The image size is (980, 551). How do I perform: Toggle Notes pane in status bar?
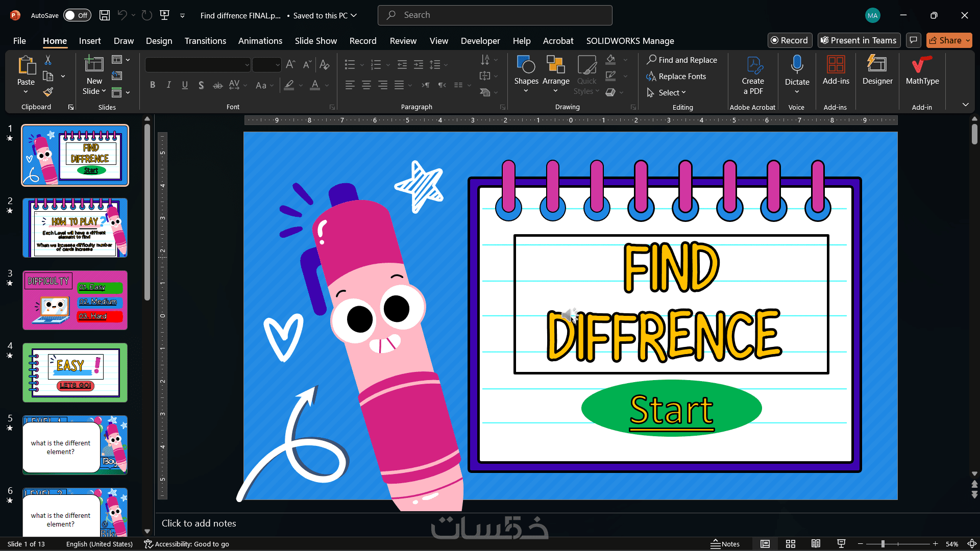(725, 544)
